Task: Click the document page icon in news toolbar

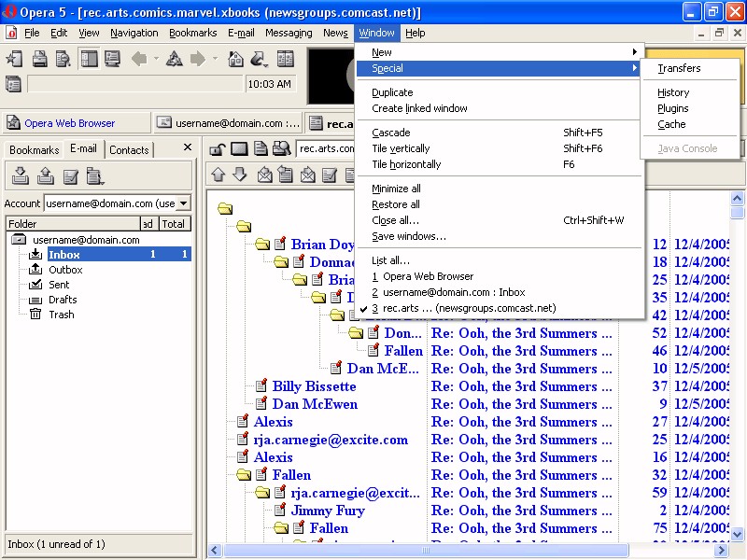Action: 261,149
